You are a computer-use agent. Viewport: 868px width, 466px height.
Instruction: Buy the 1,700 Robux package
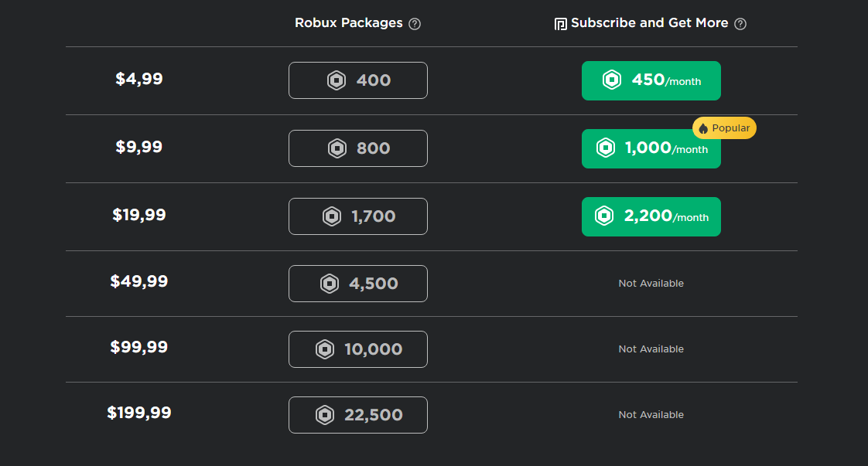357,216
